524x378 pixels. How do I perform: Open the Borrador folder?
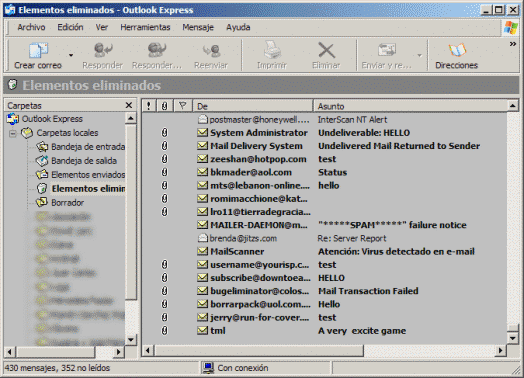coord(60,203)
